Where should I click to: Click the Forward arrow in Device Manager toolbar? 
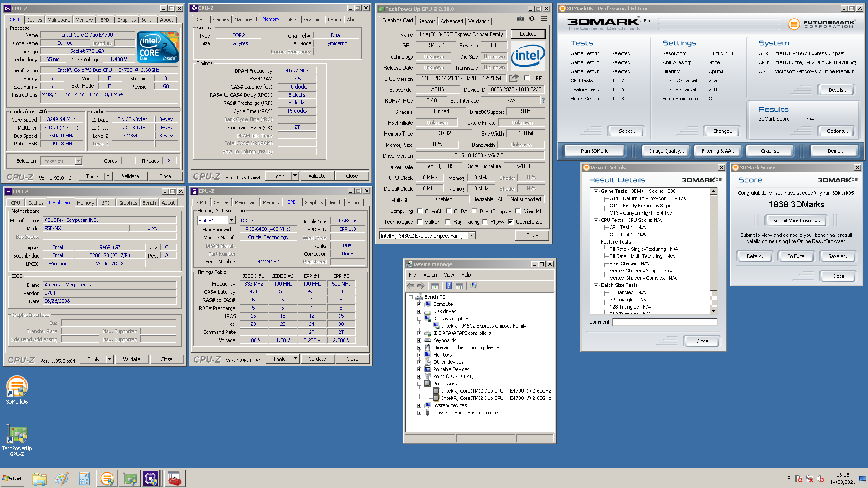(x=421, y=286)
